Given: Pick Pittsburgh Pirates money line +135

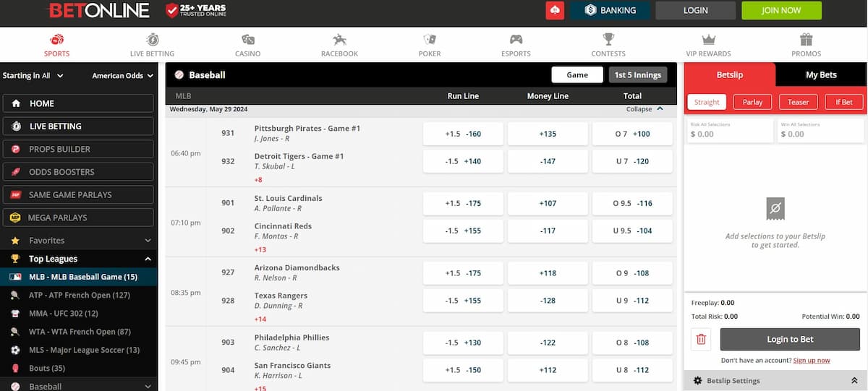Looking at the screenshot, I should (548, 134).
